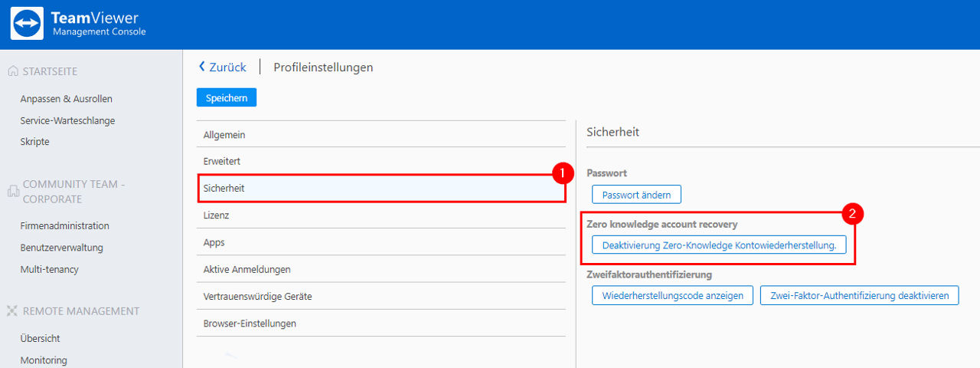Image resolution: width=980 pixels, height=368 pixels.
Task: Select the Sicherheit settings tab
Action: point(381,188)
